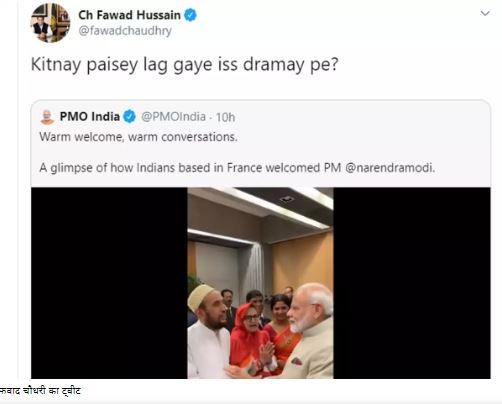Click the verified checkmark next to PMO India
This screenshot has height=404, width=502.
click(x=129, y=117)
